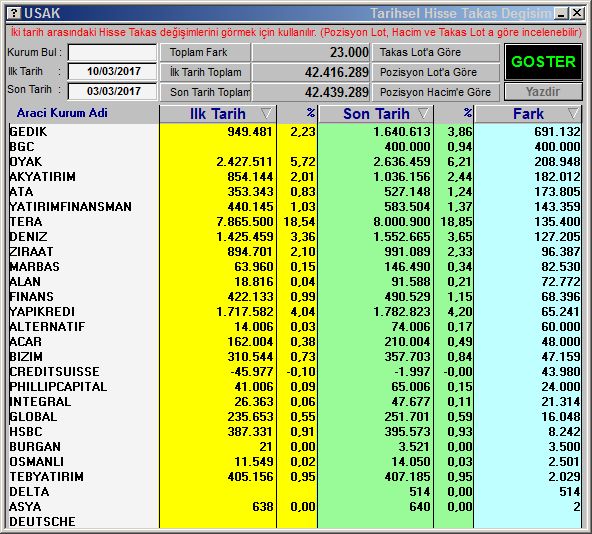Select the HSBC row

[295, 432]
